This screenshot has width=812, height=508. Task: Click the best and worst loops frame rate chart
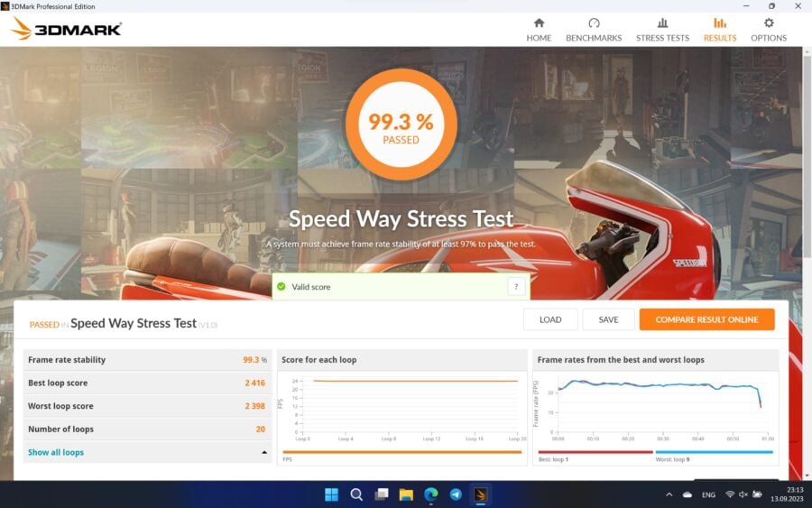tap(656, 408)
